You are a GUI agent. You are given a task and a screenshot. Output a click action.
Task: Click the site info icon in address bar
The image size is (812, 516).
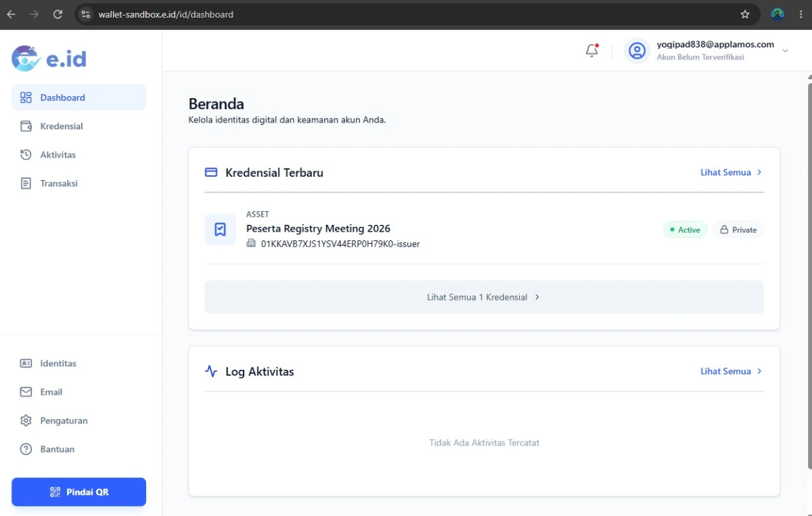point(85,14)
